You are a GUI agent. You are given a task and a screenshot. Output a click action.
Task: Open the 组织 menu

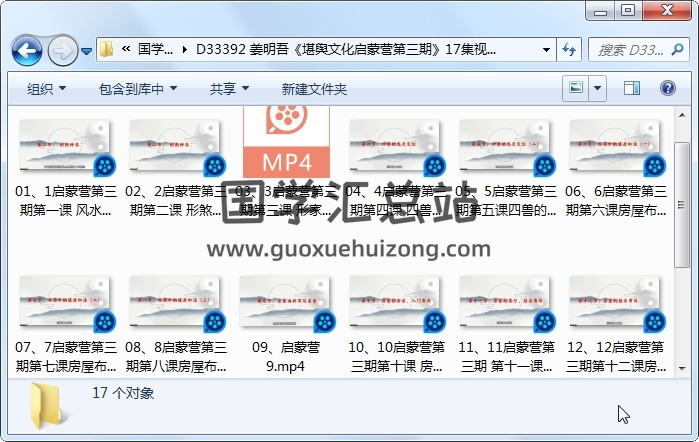tap(46, 89)
